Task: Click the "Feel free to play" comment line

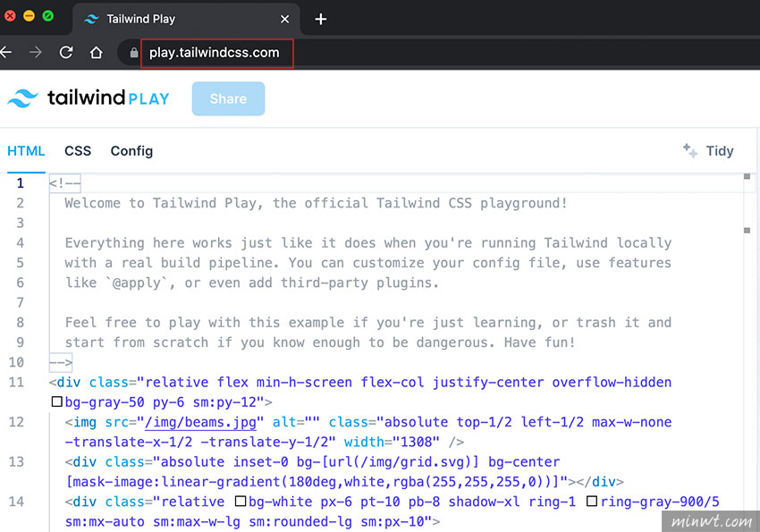Action: [368, 322]
